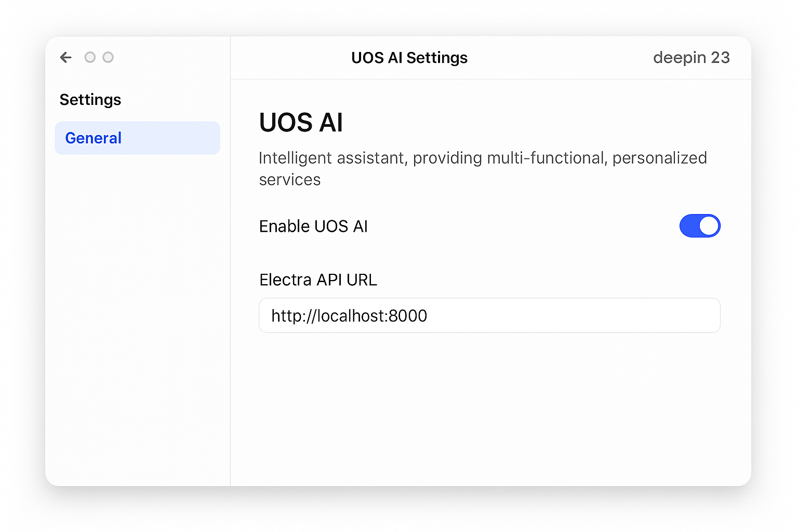Screen dimensions: 798x532
Task: Click the Intelligent assistant description line
Action: pos(483,158)
